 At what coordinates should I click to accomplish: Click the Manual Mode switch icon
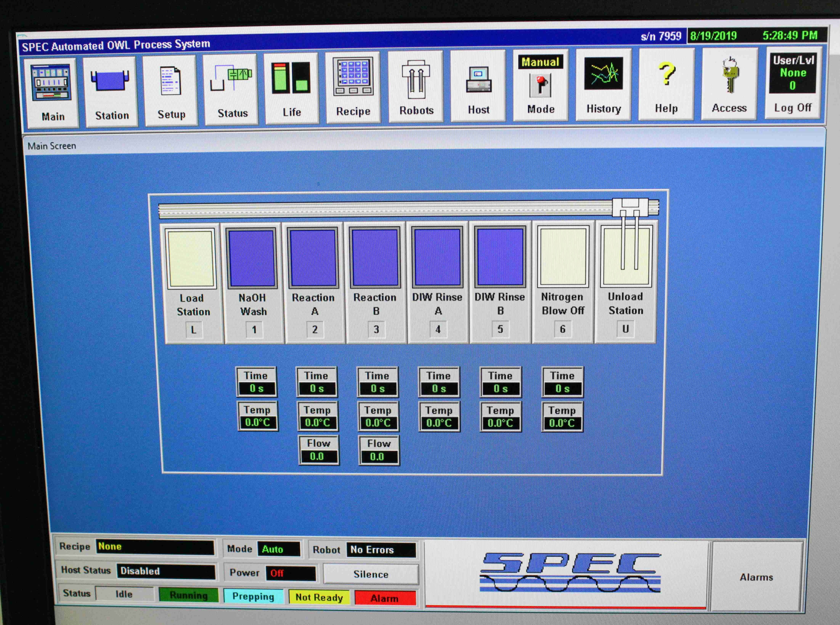pyautogui.click(x=541, y=85)
